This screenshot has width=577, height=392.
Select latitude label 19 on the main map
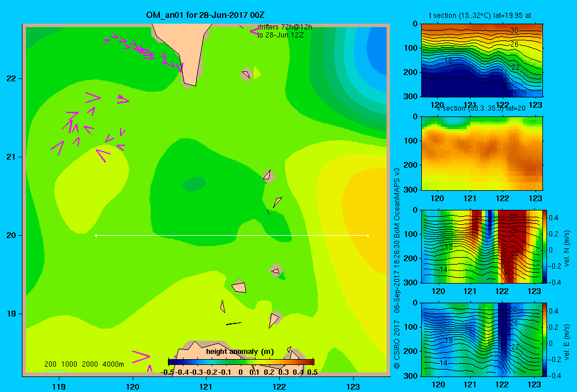pos(11,314)
